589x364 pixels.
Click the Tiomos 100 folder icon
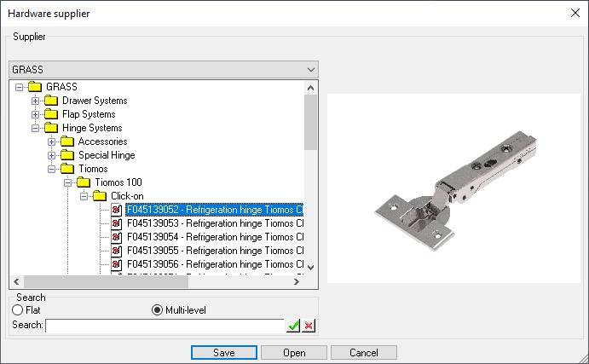click(84, 182)
